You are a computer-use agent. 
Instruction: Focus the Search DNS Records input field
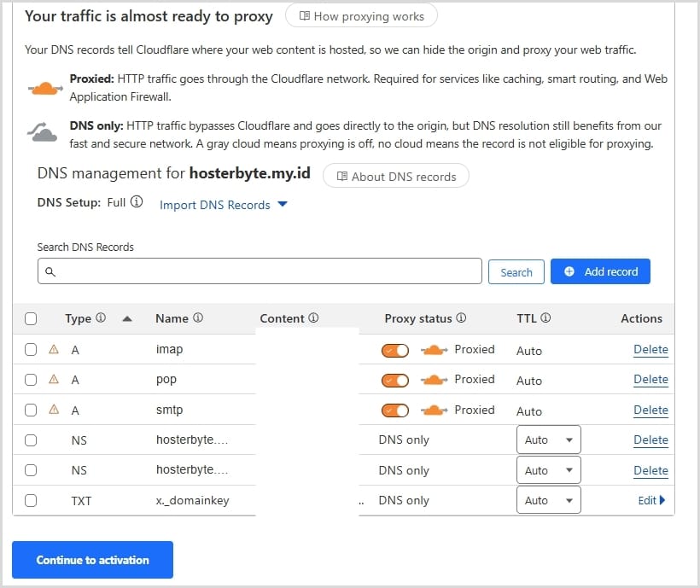260,271
